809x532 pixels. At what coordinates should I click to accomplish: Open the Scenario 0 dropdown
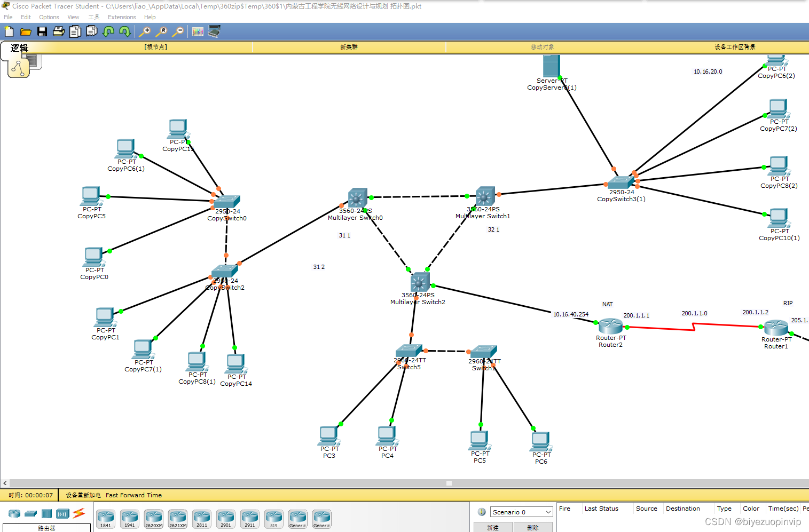click(x=521, y=512)
